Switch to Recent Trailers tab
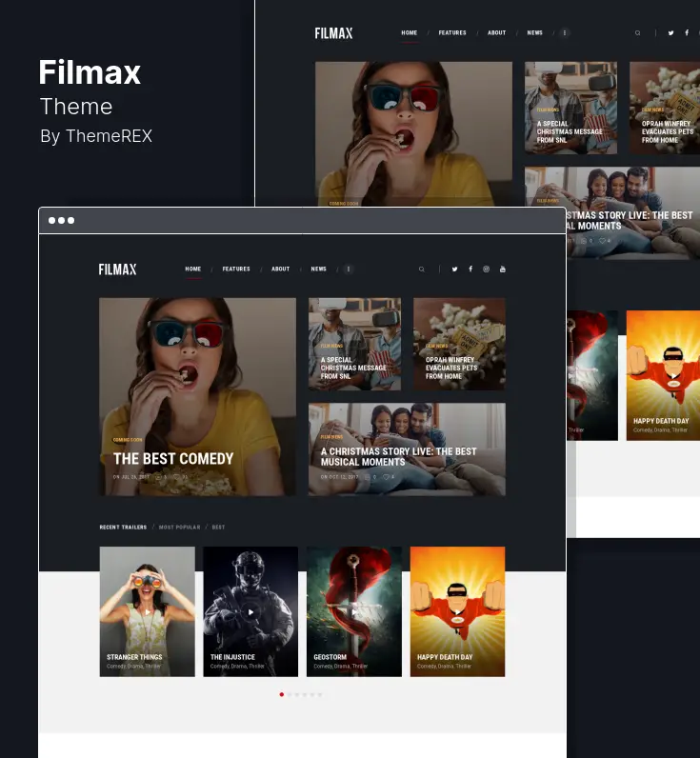Image resolution: width=700 pixels, height=758 pixels. coord(123,527)
